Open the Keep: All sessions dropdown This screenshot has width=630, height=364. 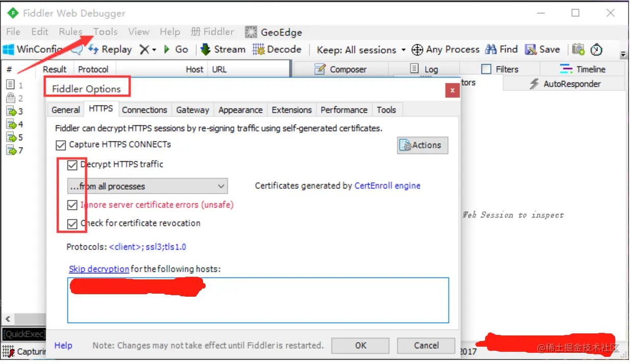361,49
